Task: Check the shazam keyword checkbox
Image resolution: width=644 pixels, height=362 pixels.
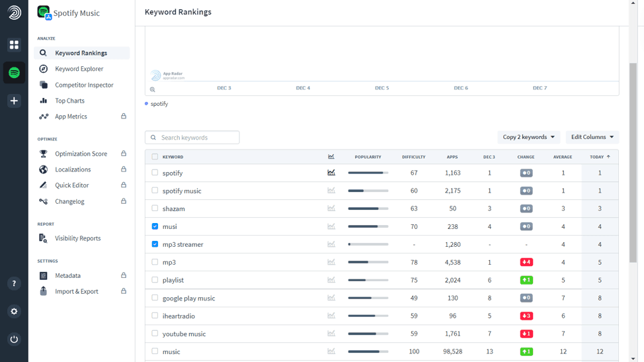Action: tap(155, 208)
